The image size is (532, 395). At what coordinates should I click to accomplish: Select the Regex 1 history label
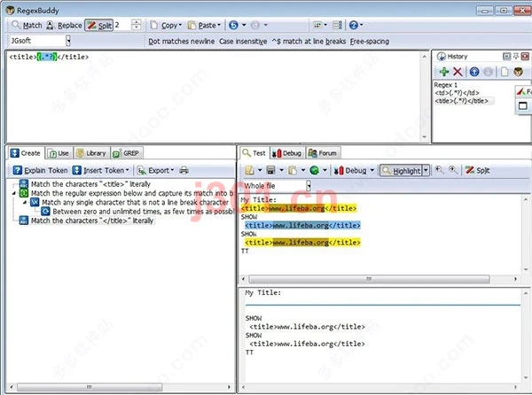click(445, 85)
